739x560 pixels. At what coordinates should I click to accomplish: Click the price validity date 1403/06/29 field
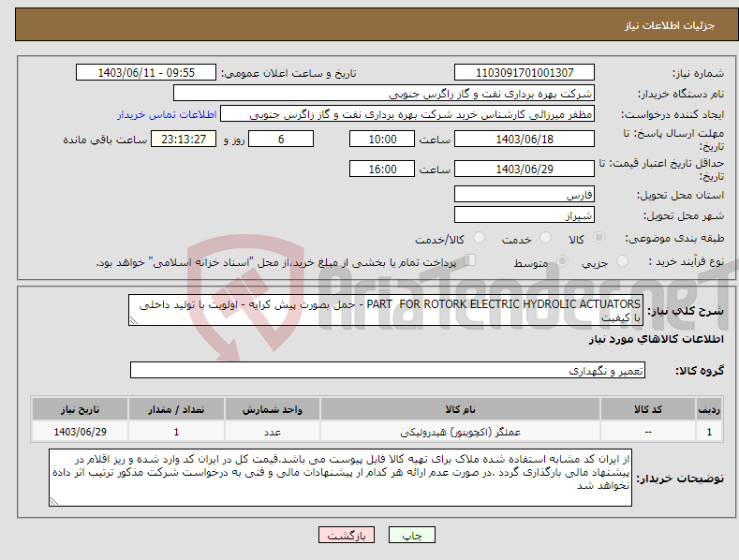[x=525, y=169]
